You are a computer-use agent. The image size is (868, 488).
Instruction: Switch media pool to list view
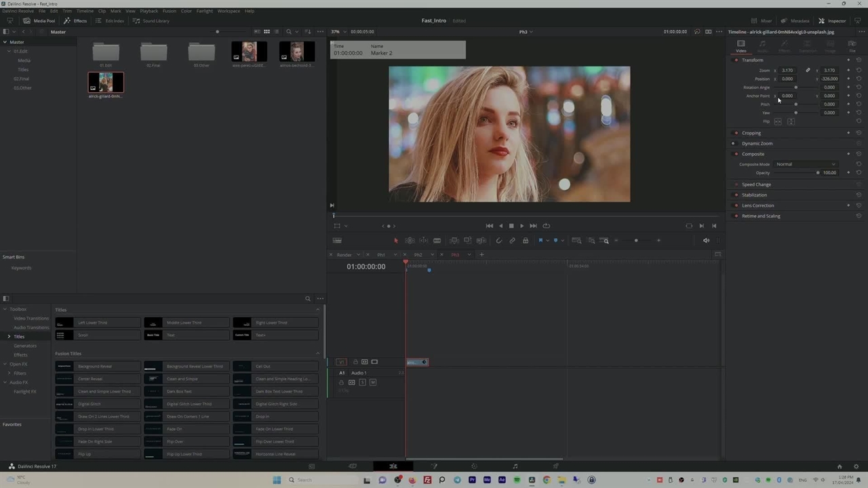[x=276, y=32]
